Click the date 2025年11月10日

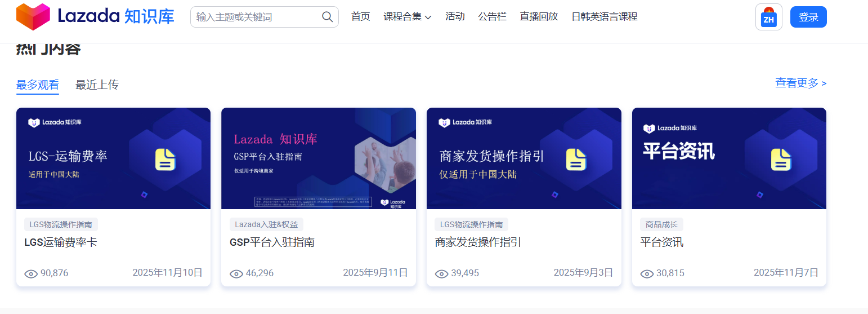tap(167, 273)
